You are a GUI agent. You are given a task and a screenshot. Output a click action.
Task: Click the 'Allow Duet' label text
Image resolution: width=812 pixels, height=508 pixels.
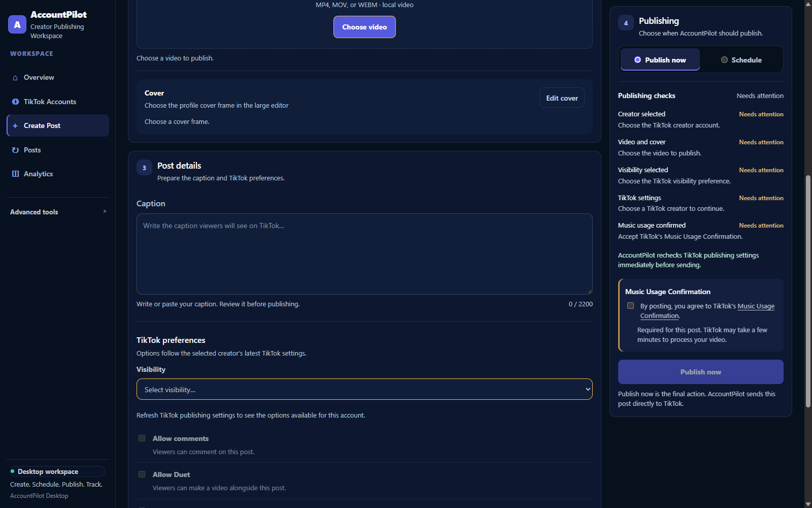[172, 474]
